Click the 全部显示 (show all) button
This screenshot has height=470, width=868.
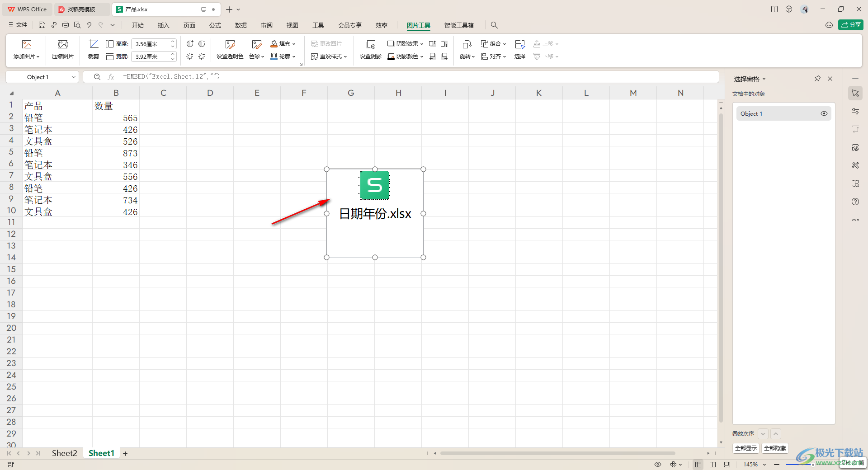(746, 448)
